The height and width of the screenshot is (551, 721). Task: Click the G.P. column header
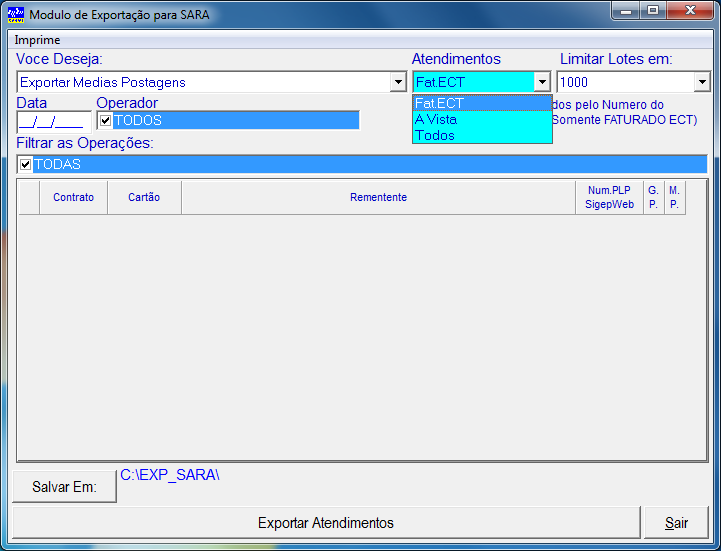point(653,197)
